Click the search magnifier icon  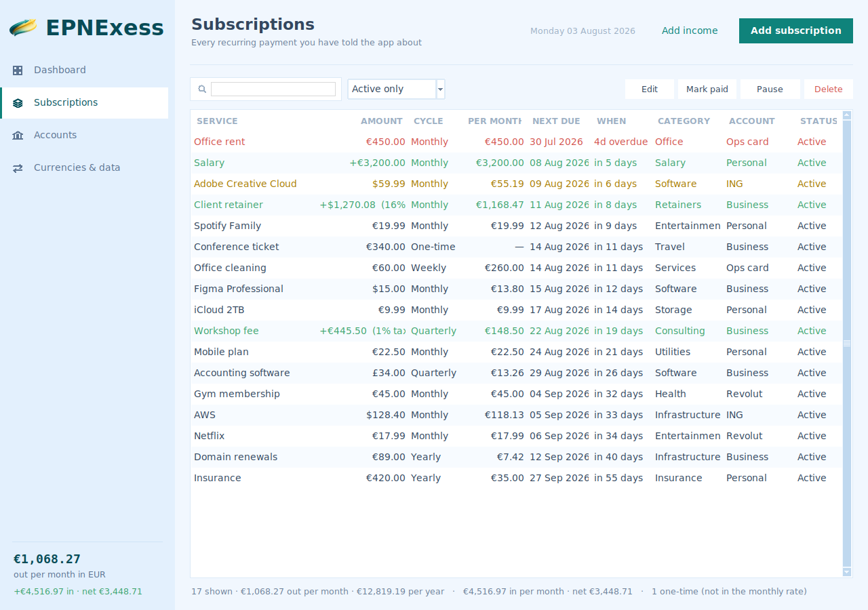click(x=202, y=89)
